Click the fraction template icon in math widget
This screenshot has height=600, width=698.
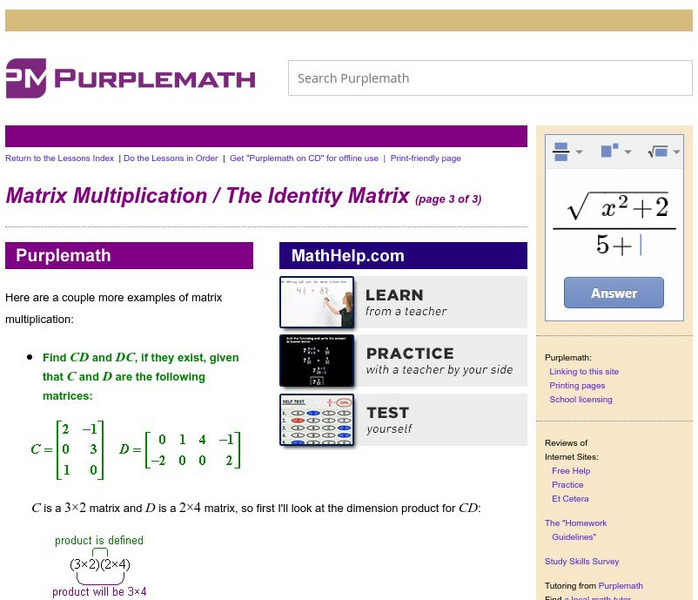(561, 152)
